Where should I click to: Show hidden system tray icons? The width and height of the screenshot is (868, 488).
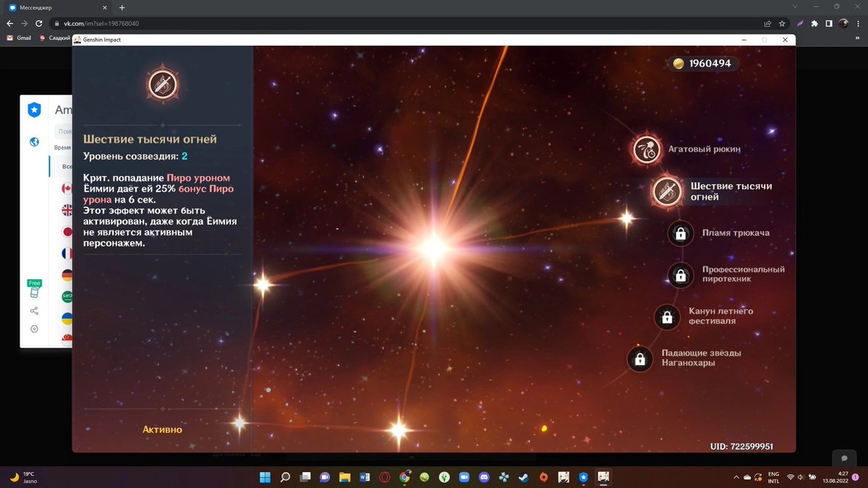click(736, 477)
